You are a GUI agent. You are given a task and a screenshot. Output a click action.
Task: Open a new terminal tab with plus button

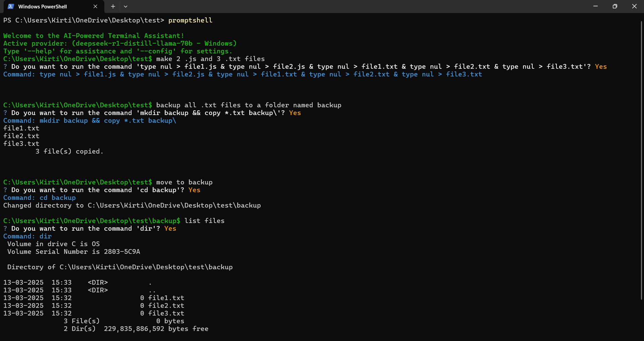tap(113, 6)
